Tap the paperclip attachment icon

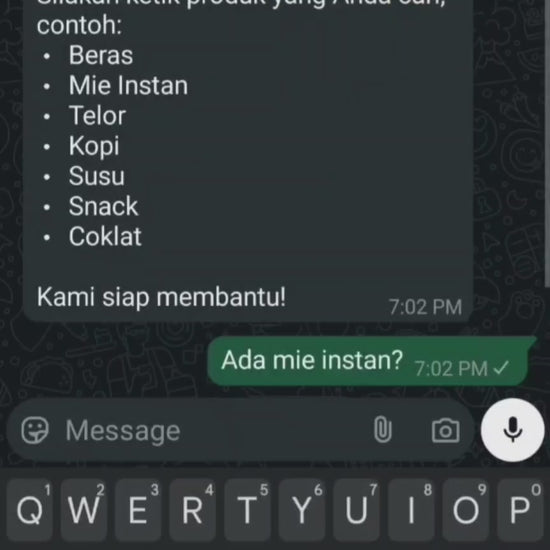point(382,430)
